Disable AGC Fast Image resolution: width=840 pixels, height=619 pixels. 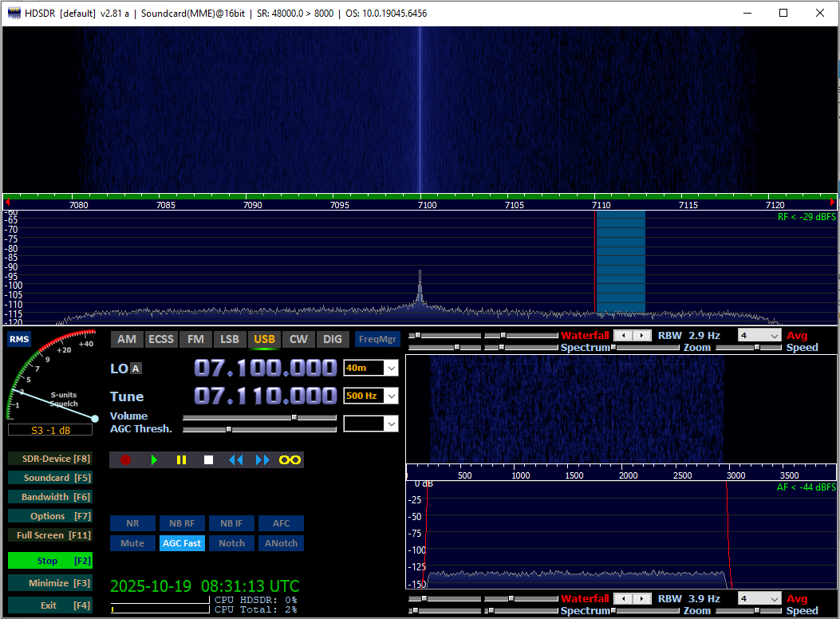pyautogui.click(x=181, y=543)
